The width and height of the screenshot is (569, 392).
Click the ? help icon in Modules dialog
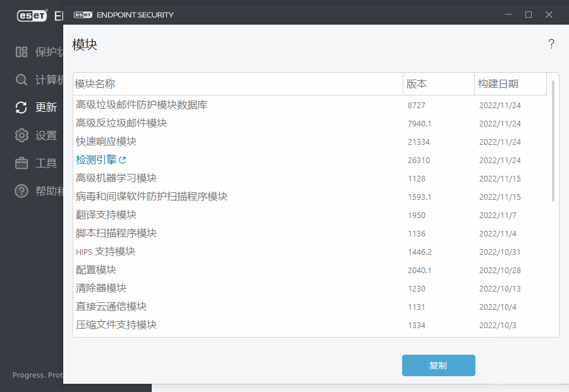[551, 44]
